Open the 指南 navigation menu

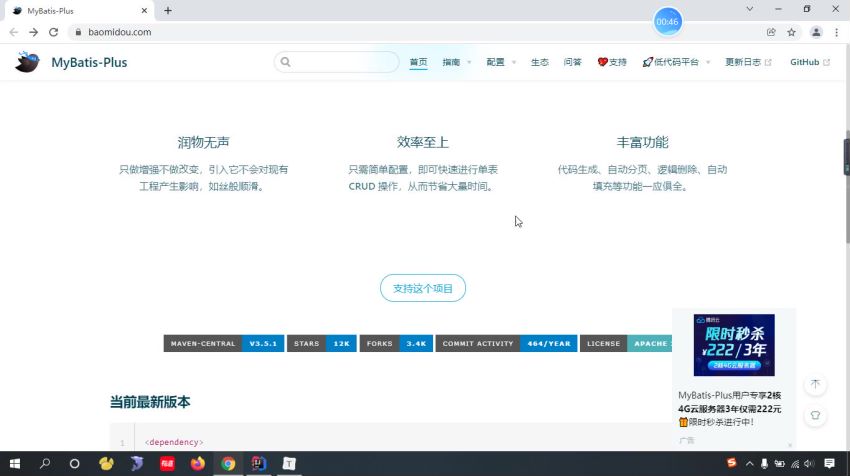pyautogui.click(x=451, y=62)
